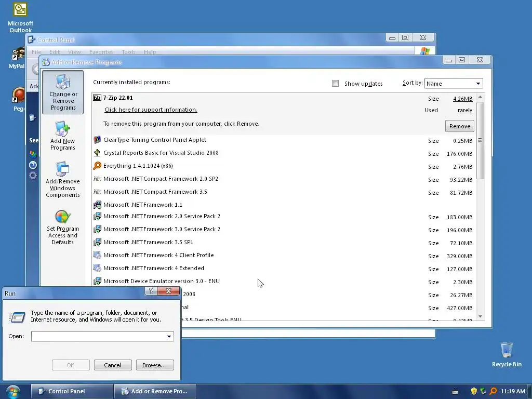Click the Everything search tray icon
532x399 pixels.
(x=493, y=391)
